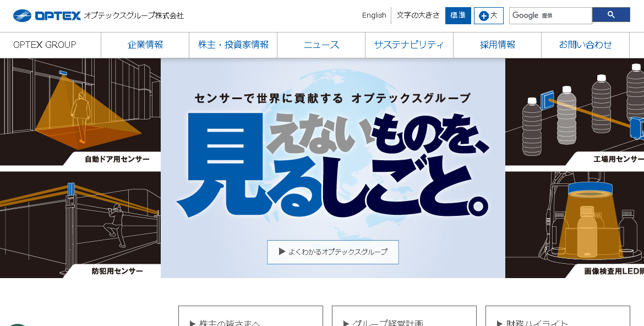Click the OPTEX GROUP home tab
The image size is (644, 326).
click(45, 45)
